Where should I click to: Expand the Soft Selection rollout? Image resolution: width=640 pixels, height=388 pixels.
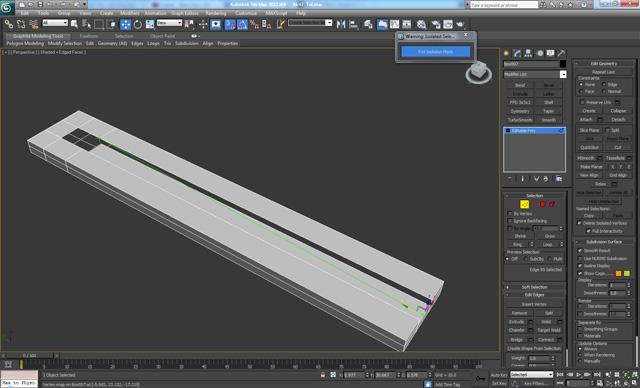pos(534,287)
